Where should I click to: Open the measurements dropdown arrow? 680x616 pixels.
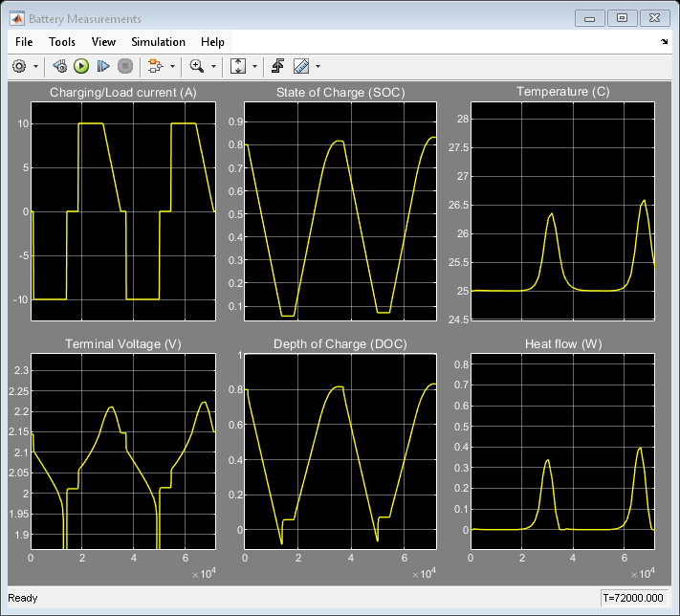318,66
